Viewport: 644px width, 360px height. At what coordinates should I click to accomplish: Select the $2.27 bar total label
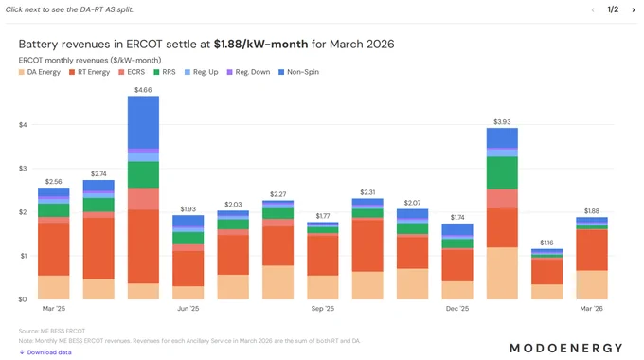[x=278, y=194]
